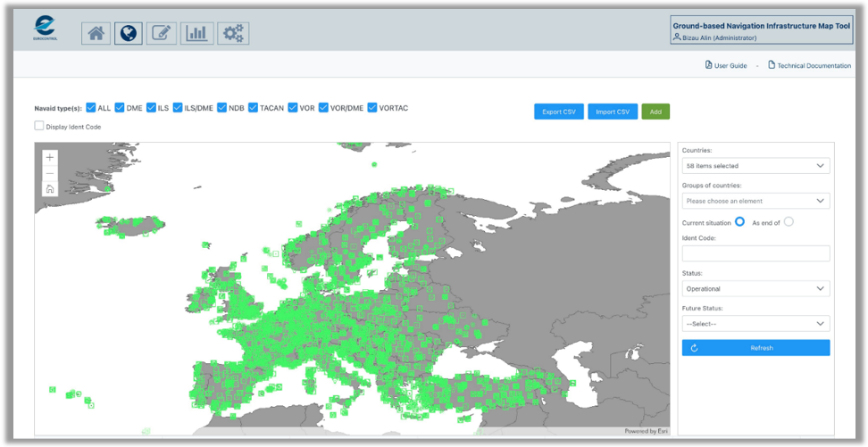Viewport: 868px width, 447px height.
Task: Open the Countries dropdown
Action: (x=755, y=165)
